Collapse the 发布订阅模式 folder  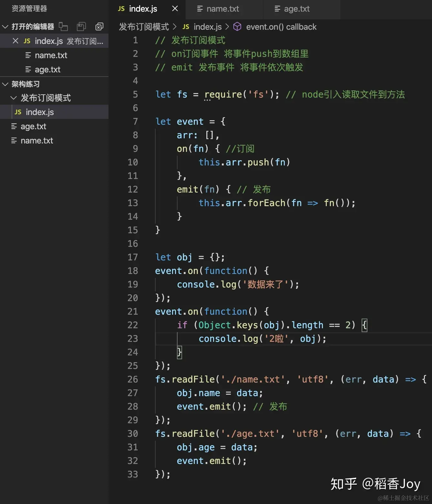(x=14, y=98)
